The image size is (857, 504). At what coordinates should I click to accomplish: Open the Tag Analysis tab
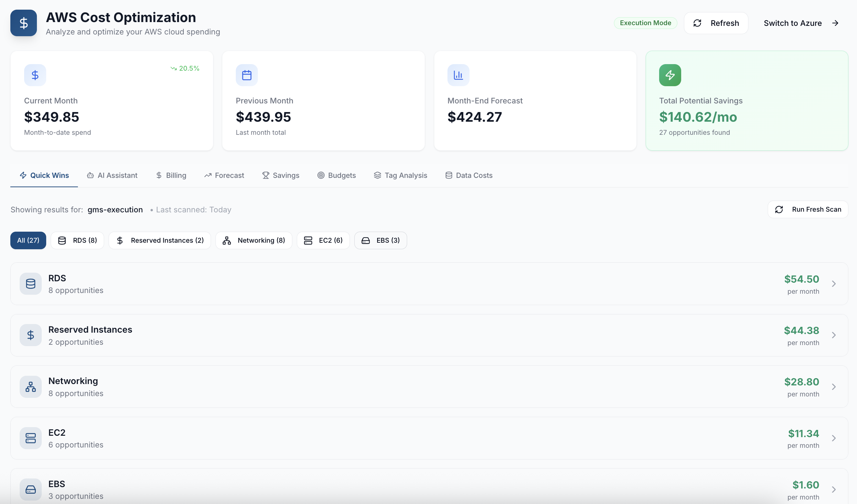tap(401, 175)
